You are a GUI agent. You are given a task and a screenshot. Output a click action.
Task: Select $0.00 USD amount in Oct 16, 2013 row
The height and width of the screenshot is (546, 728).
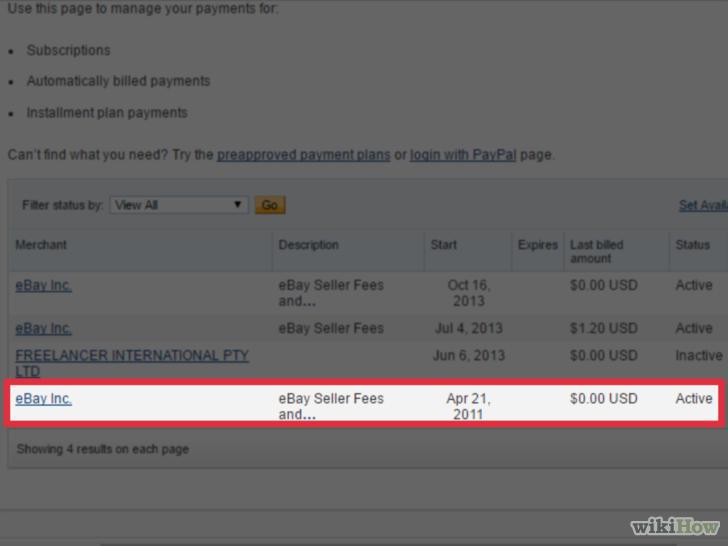[604, 285]
